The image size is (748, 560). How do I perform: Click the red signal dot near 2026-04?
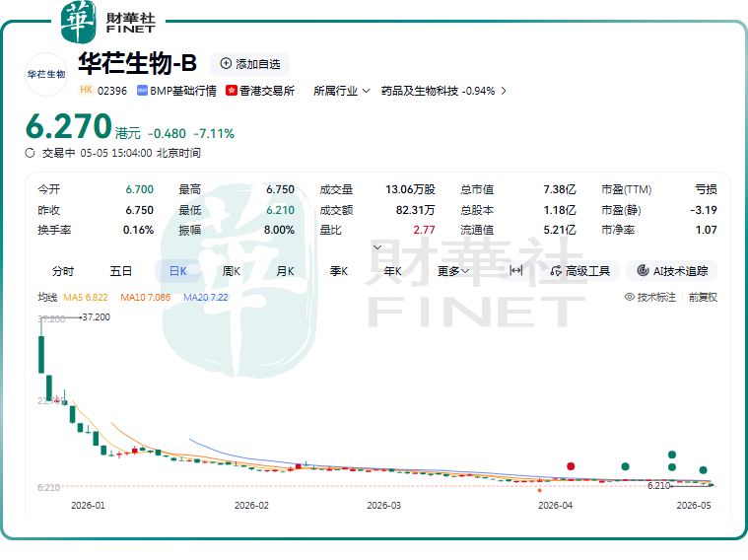[571, 466]
